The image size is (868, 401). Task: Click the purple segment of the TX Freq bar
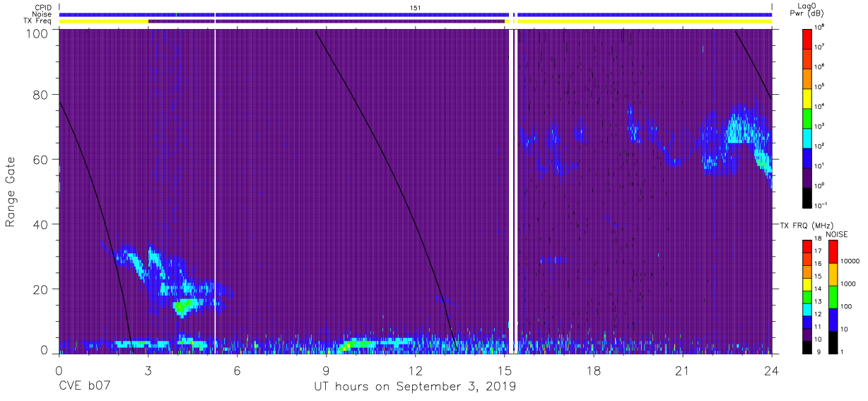326,21
